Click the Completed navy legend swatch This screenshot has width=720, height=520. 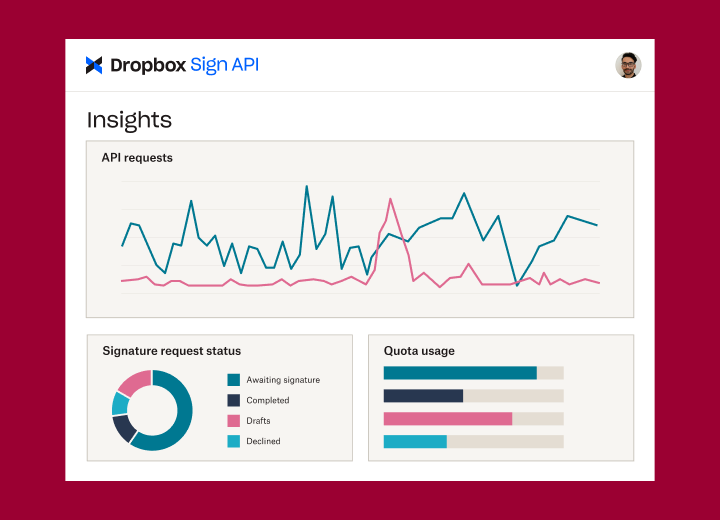[234, 400]
